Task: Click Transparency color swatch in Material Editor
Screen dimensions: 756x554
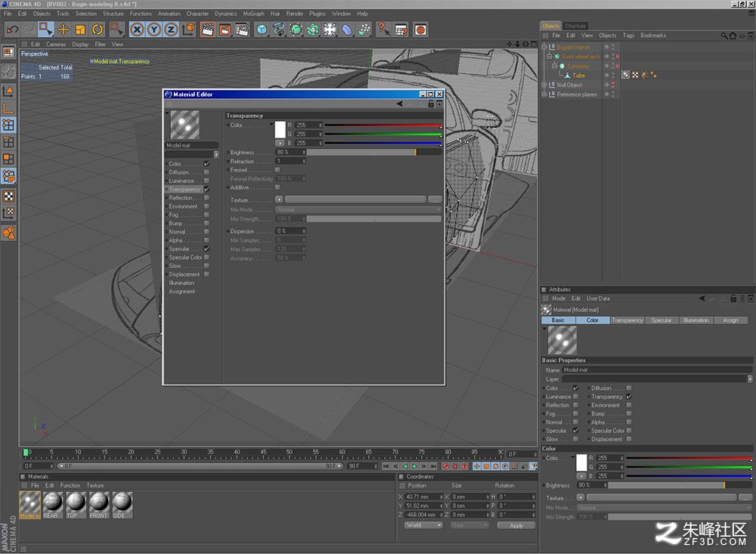Action: tap(280, 130)
